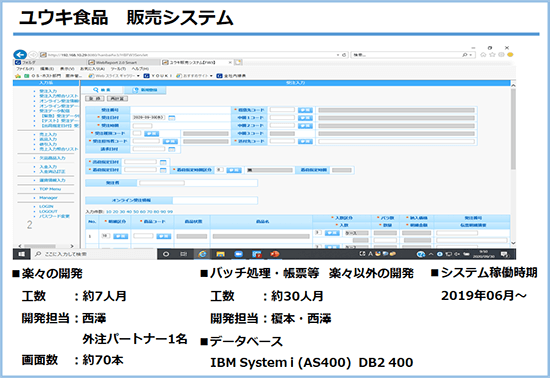
Task: Click lookup button for 中間1コード
Action: [305, 118]
